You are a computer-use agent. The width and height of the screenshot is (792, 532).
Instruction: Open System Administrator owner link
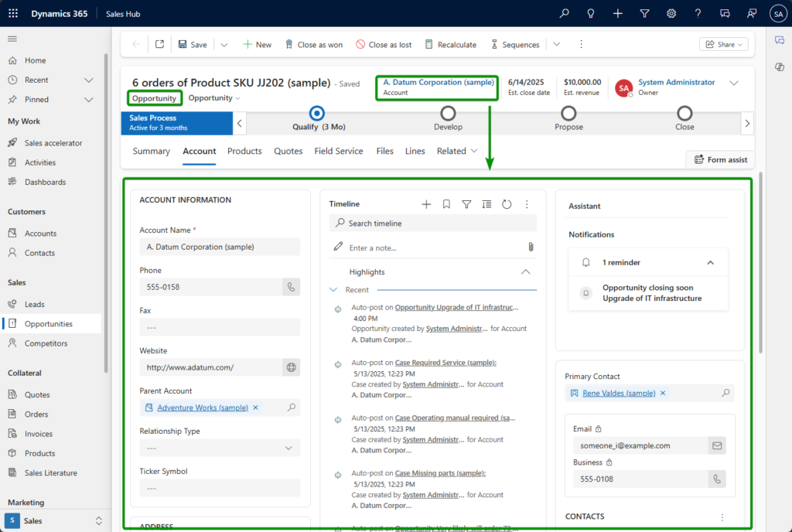[x=676, y=82]
